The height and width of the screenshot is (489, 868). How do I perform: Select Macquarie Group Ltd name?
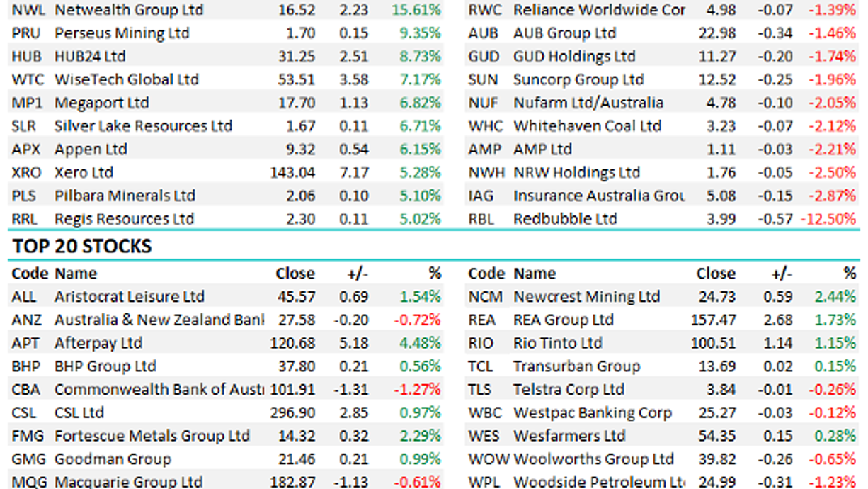click(128, 482)
